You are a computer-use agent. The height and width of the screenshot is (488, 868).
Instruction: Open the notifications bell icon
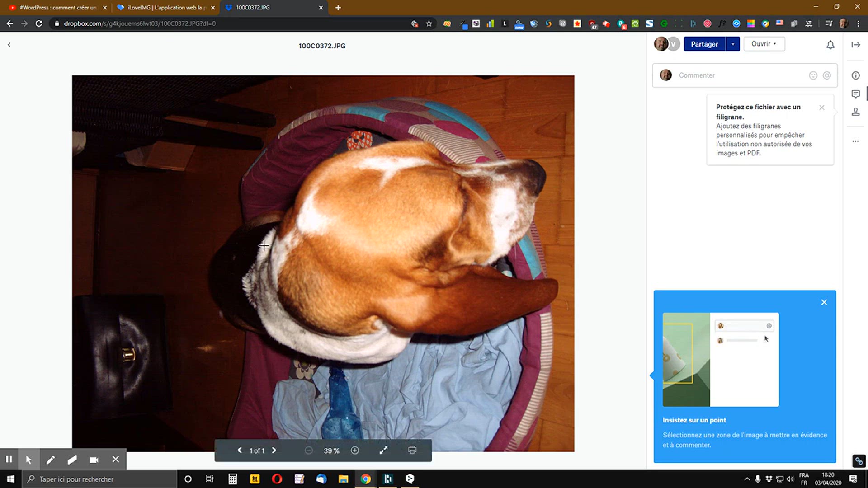[x=830, y=45]
